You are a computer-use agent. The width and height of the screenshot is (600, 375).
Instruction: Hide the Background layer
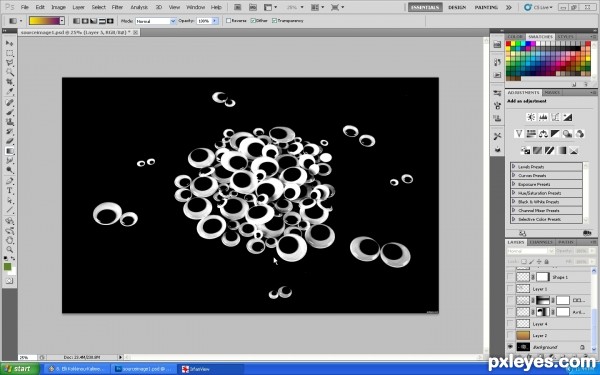pos(510,347)
